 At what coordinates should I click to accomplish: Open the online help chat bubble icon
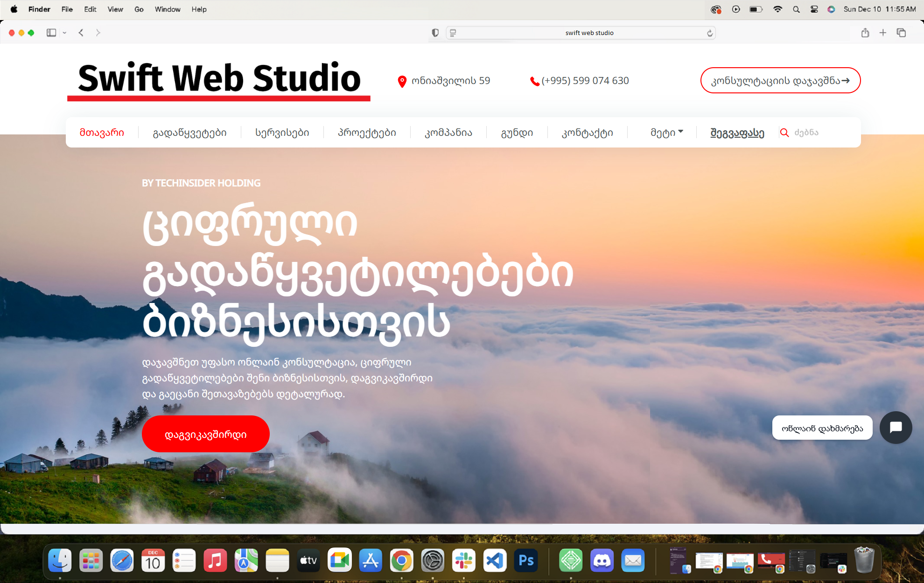pyautogui.click(x=896, y=428)
